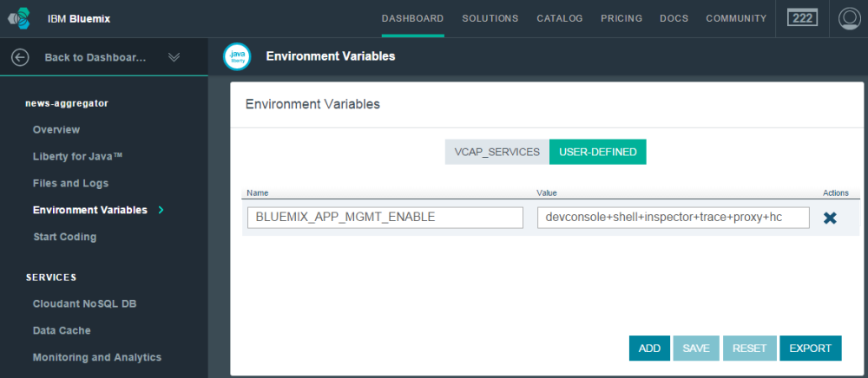Click the IBM Bluemix hexagon logo
The width and height of the screenshot is (868, 378).
[21, 18]
